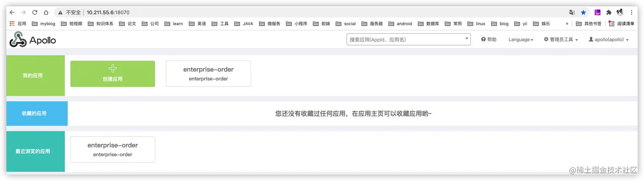Expand hidden bookmarks with the » chevron
Screen dimensions: 644x181
tap(567, 24)
